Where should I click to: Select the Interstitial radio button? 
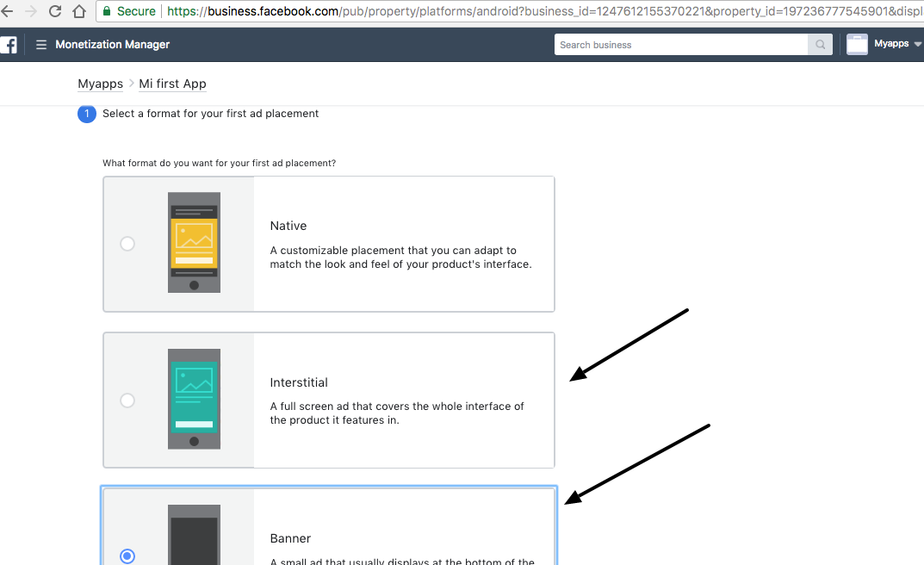tap(127, 400)
